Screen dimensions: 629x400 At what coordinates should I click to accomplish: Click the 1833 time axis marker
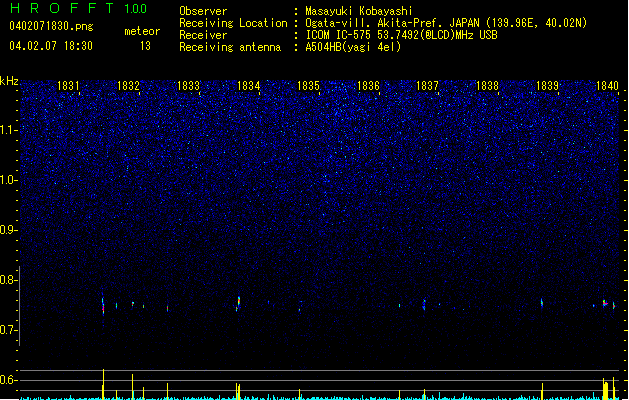(x=188, y=86)
